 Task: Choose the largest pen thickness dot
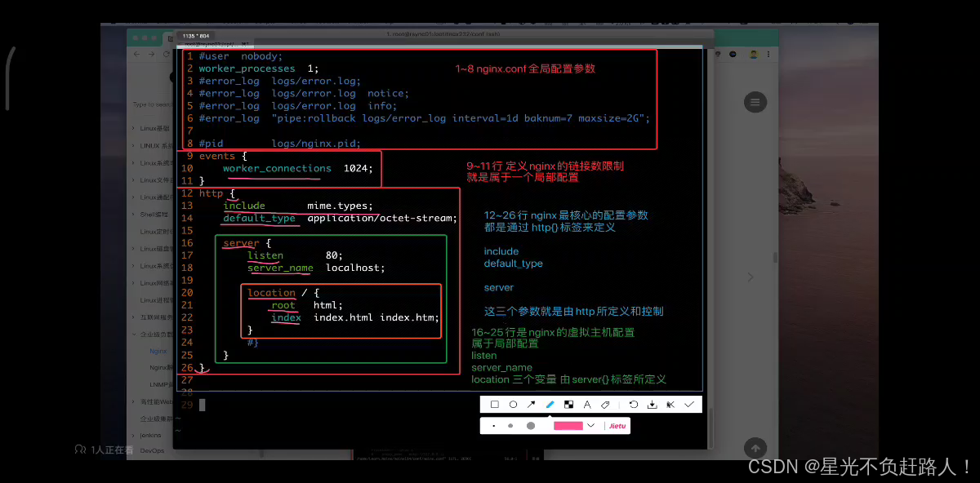tap(531, 426)
